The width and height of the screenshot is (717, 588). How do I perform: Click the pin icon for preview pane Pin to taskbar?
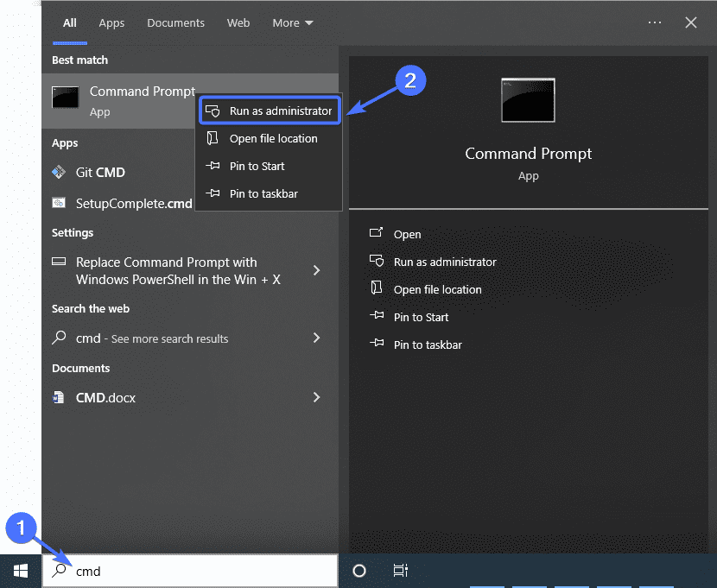(x=377, y=342)
